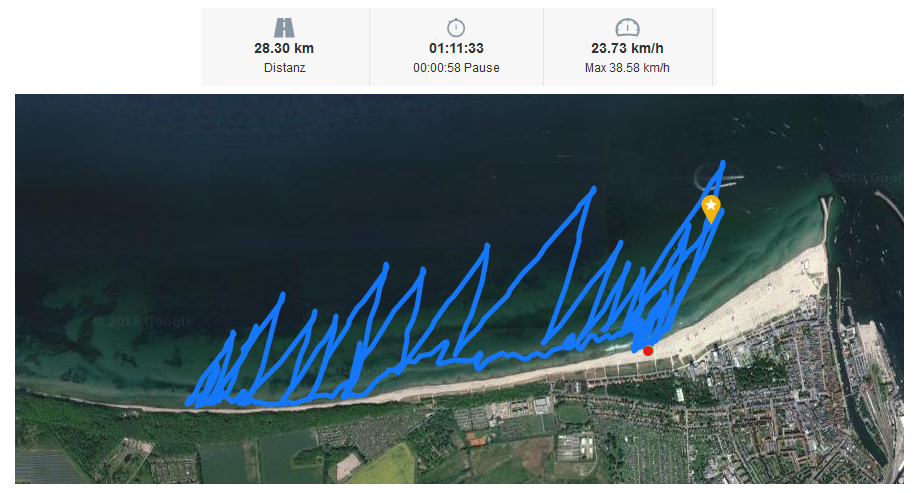The image size is (920, 493).
Task: Click the road distance icon
Action: click(x=284, y=28)
